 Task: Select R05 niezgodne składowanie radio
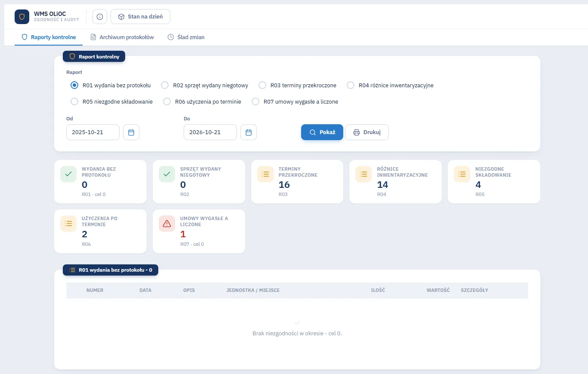(x=74, y=102)
